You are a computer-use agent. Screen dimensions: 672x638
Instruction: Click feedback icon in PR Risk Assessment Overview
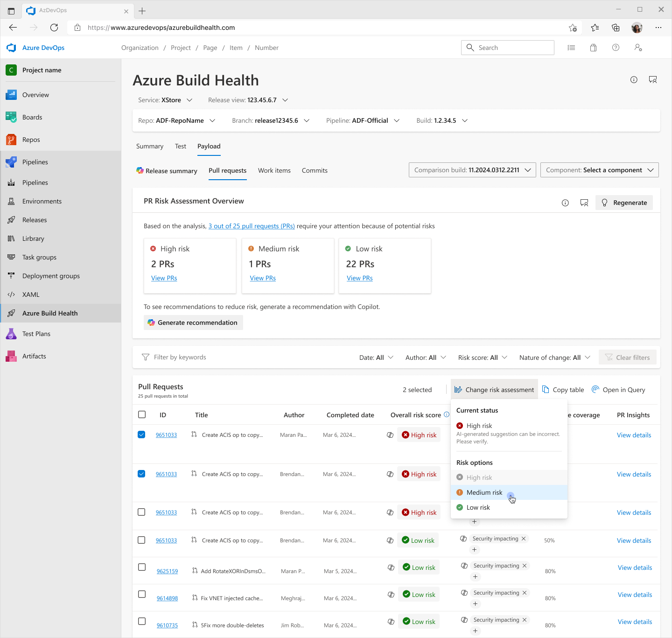point(584,203)
